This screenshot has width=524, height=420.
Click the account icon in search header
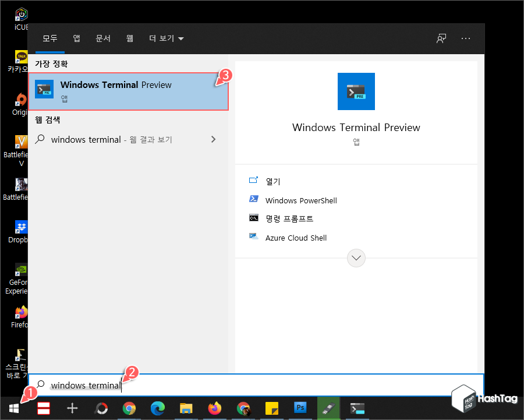point(441,38)
